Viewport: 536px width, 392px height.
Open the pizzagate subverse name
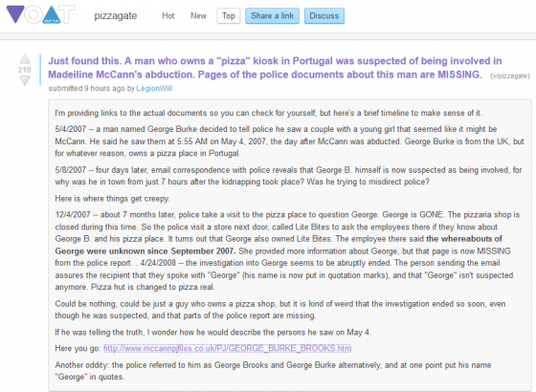tap(116, 15)
